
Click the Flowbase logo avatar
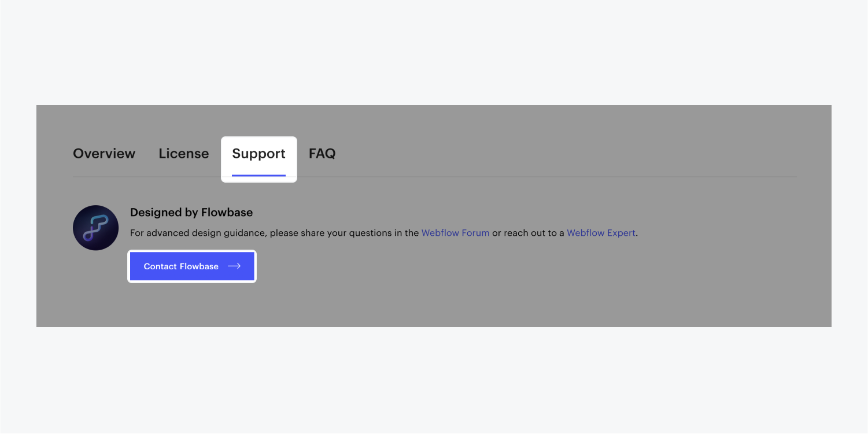click(x=95, y=228)
